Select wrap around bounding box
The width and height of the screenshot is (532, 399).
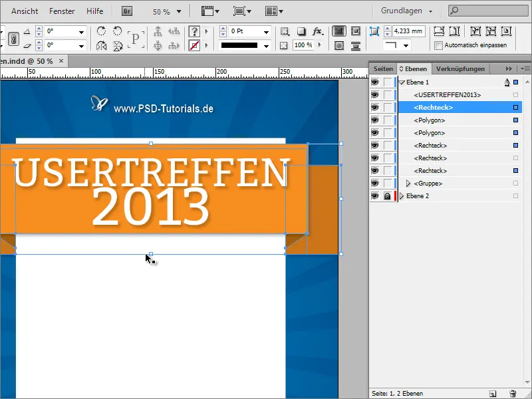coord(356,31)
